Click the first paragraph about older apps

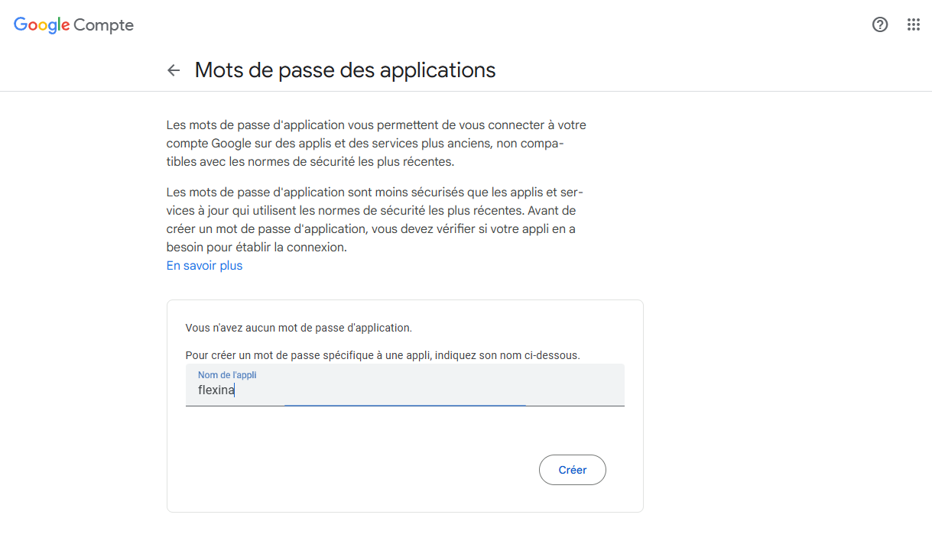pos(376,143)
